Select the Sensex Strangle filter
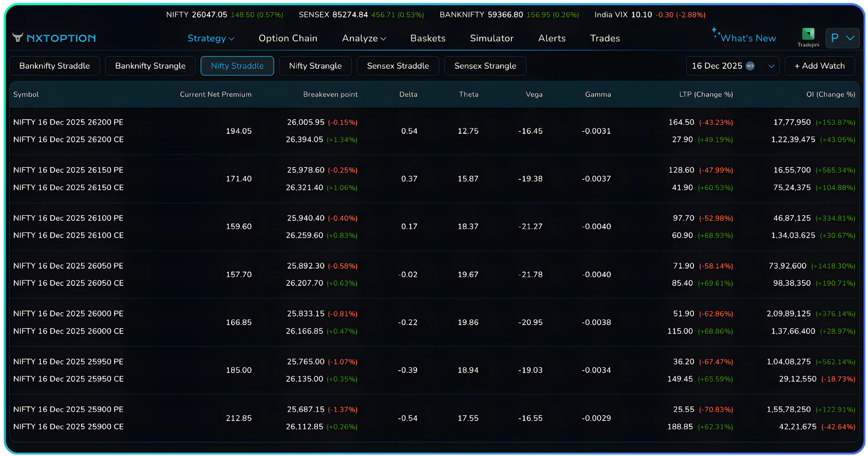868x456 pixels. click(x=485, y=66)
